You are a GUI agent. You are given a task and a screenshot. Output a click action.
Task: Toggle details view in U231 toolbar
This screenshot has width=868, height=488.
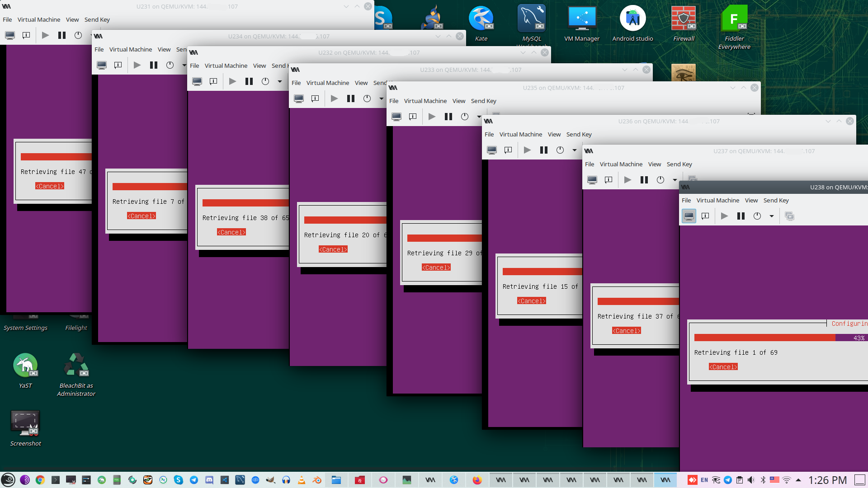(x=26, y=35)
